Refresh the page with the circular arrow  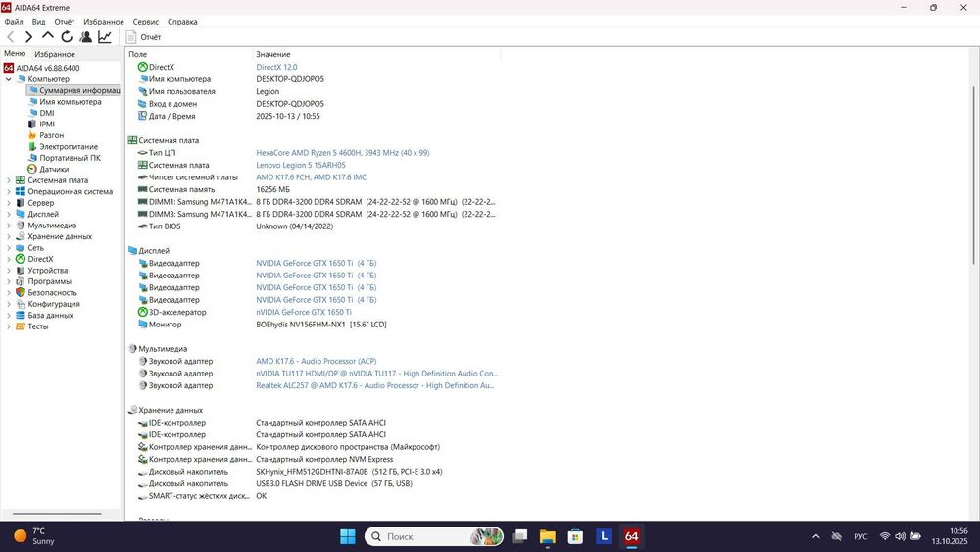[x=67, y=37]
